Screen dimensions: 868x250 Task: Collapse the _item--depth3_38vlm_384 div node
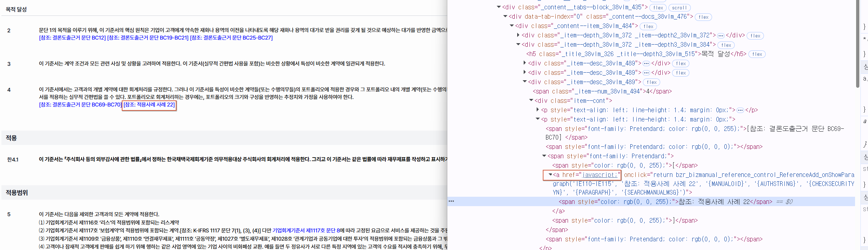pos(518,45)
